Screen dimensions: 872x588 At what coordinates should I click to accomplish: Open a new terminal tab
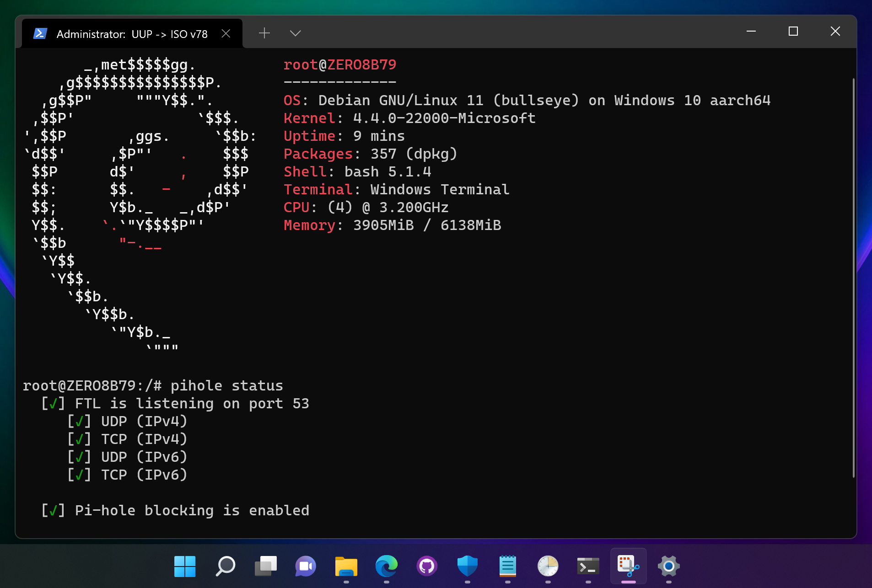click(264, 33)
